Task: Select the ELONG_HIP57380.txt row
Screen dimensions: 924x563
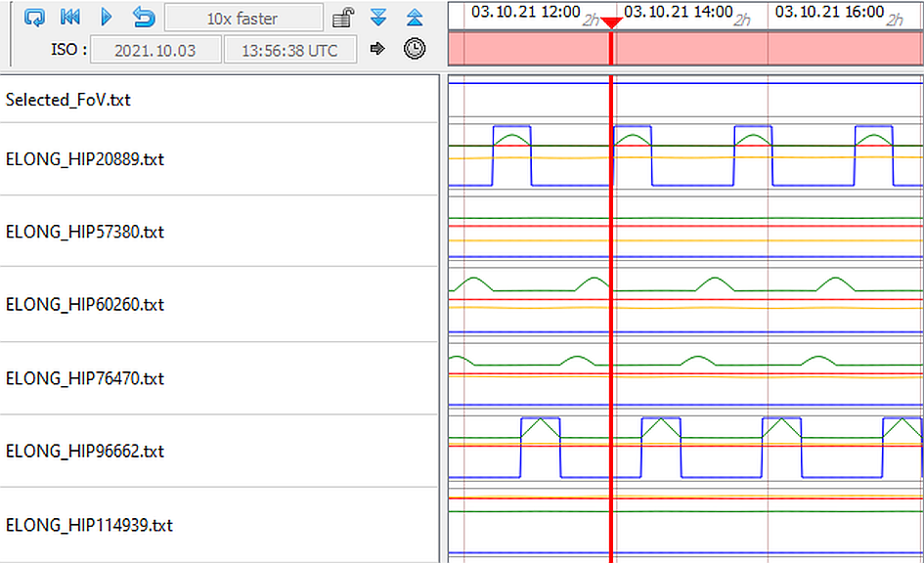Action: point(219,232)
